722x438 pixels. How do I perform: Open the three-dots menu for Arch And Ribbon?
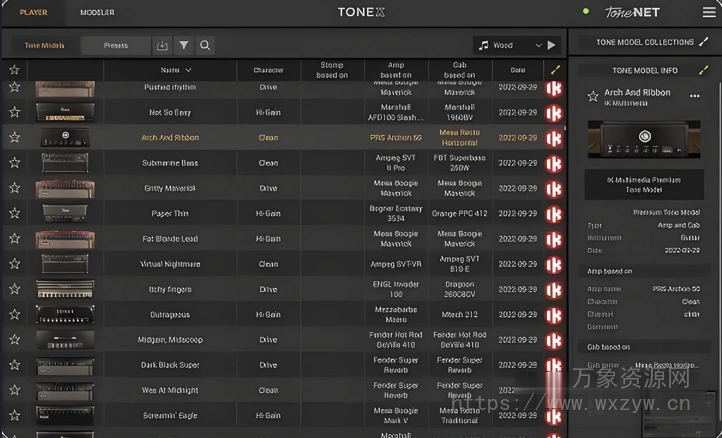(x=695, y=96)
